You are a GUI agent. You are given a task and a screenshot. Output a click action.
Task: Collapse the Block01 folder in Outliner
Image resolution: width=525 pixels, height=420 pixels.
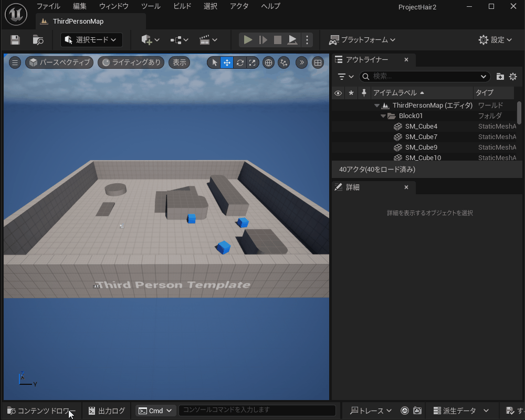click(x=383, y=116)
